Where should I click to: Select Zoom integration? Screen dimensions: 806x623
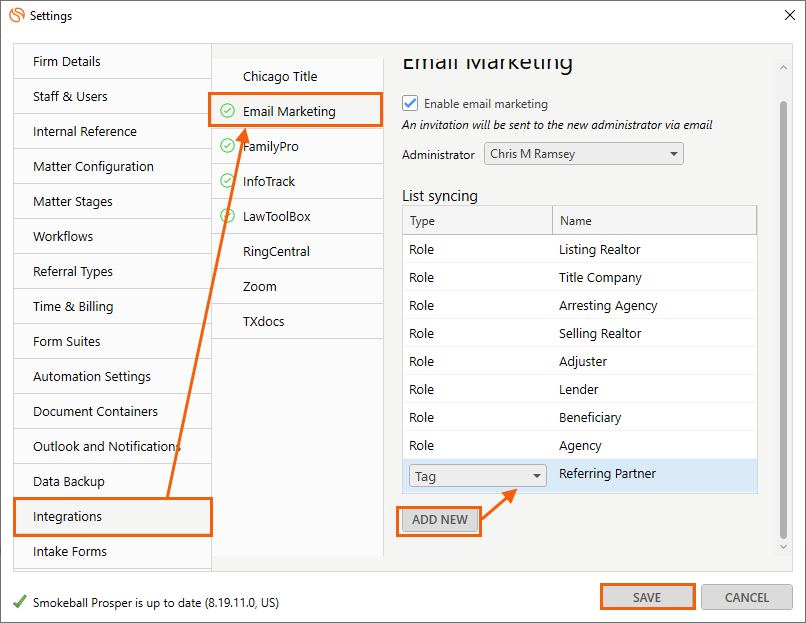tap(298, 286)
